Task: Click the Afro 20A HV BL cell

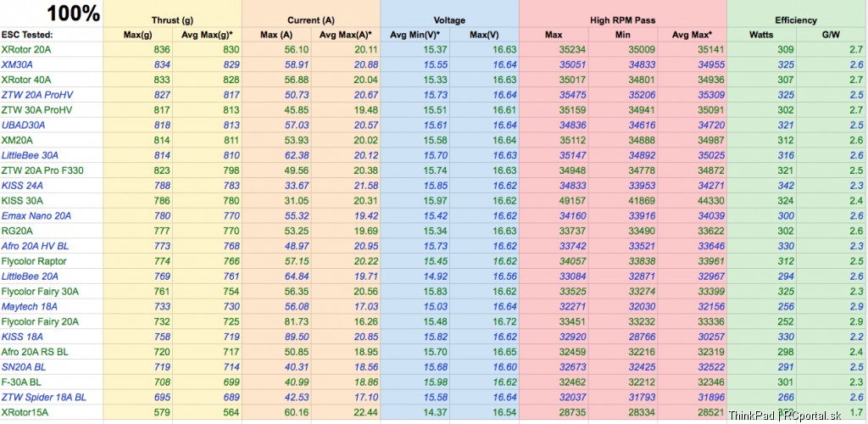Action: [x=35, y=246]
